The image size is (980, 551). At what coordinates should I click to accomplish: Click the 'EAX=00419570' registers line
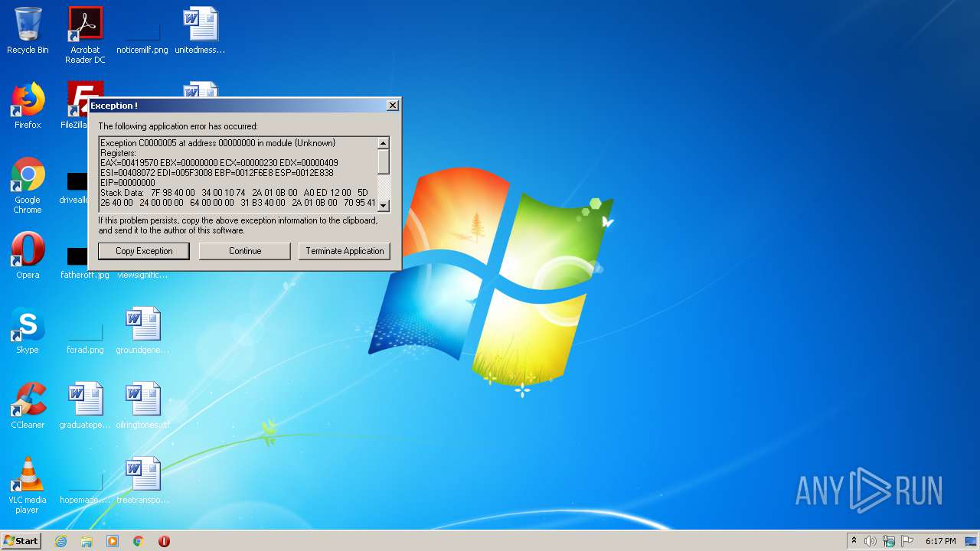tap(219, 163)
